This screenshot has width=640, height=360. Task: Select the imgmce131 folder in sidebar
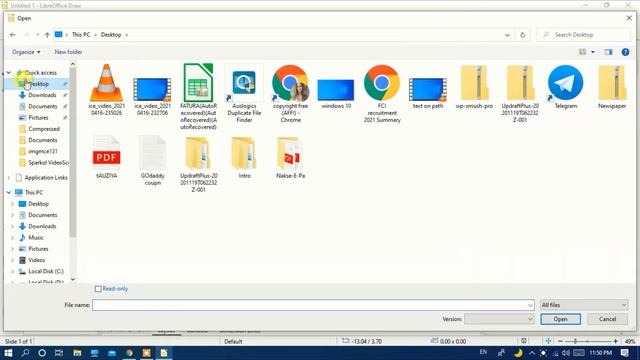pyautogui.click(x=43, y=151)
